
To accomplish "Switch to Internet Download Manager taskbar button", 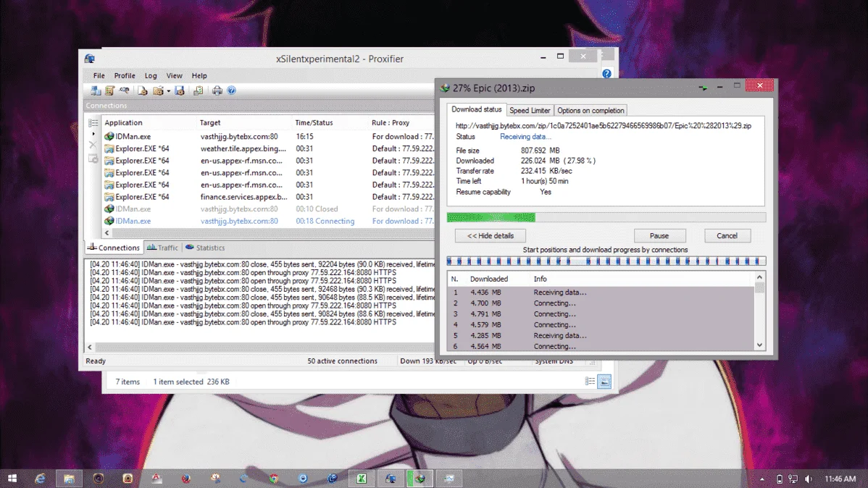I will [x=420, y=478].
